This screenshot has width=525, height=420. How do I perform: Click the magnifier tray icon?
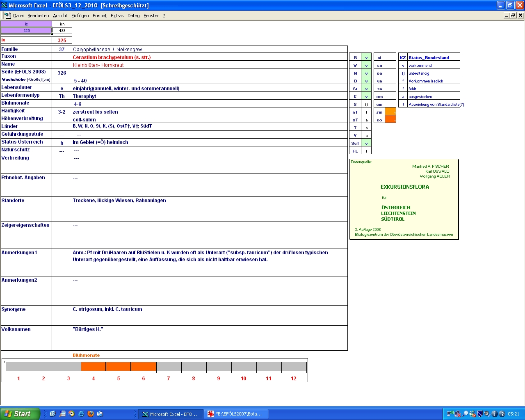click(x=465, y=414)
